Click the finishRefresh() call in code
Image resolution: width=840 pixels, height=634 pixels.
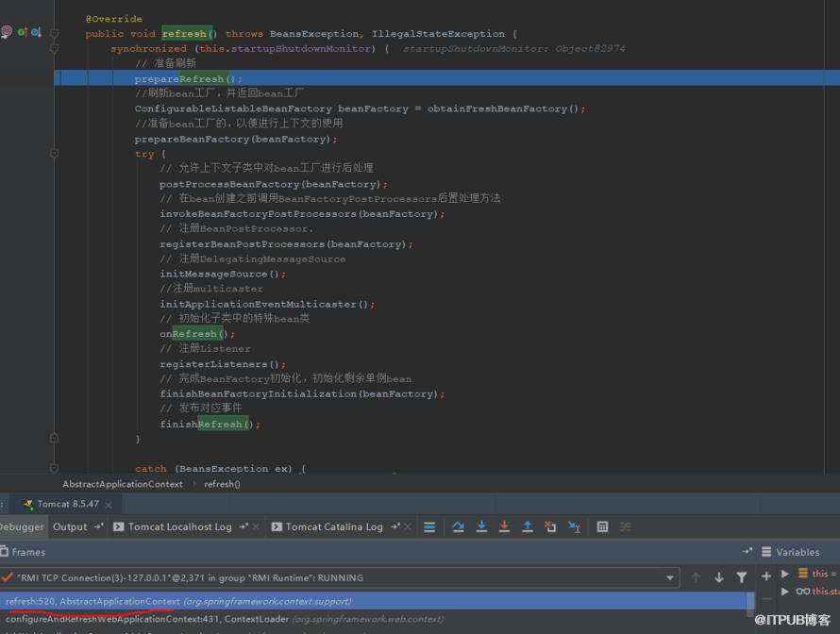pos(210,425)
